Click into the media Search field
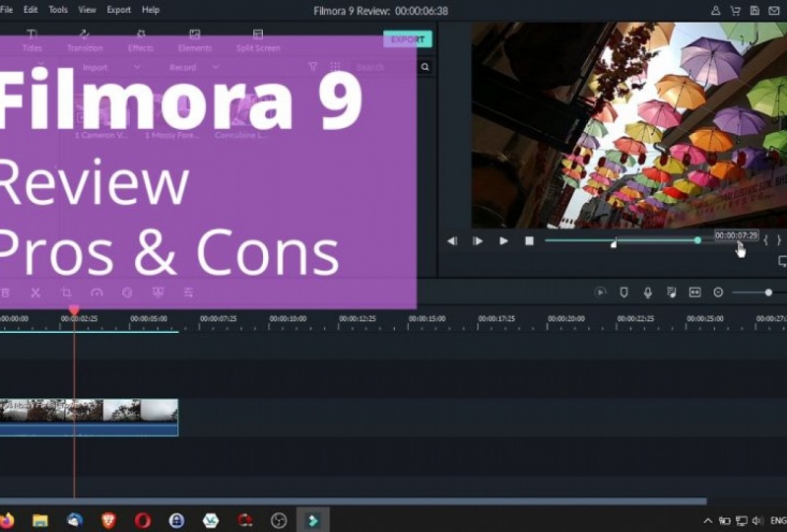This screenshot has height=532, width=787. click(x=384, y=67)
